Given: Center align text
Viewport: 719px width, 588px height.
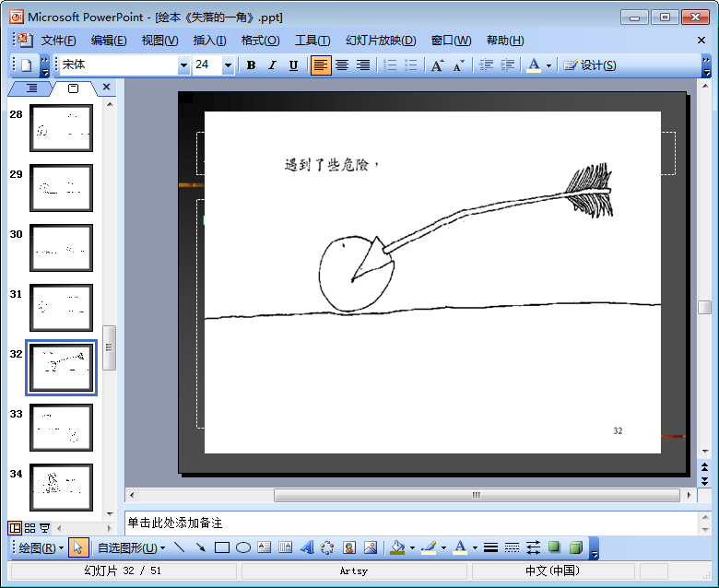Looking at the screenshot, I should [x=342, y=65].
